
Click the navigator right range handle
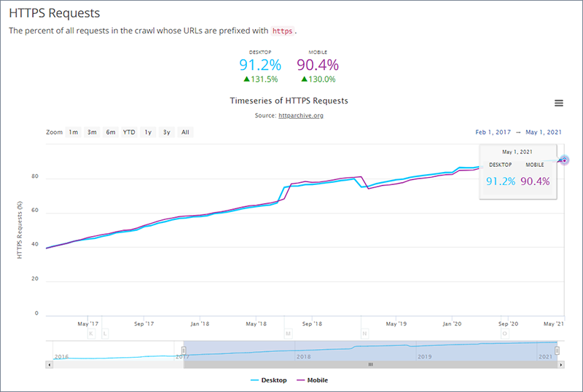pos(557,350)
